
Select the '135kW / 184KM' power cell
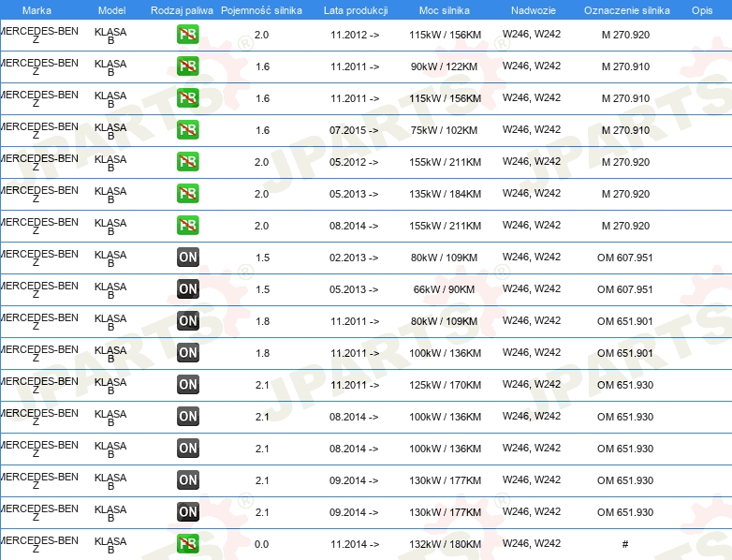point(445,194)
